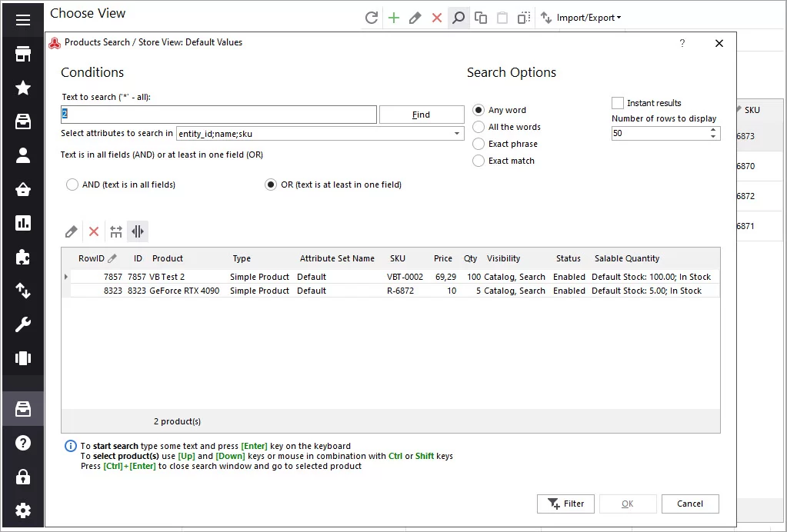Click the pencil edit icon above results grid
Viewport: 787px width, 532px height.
tap(72, 231)
